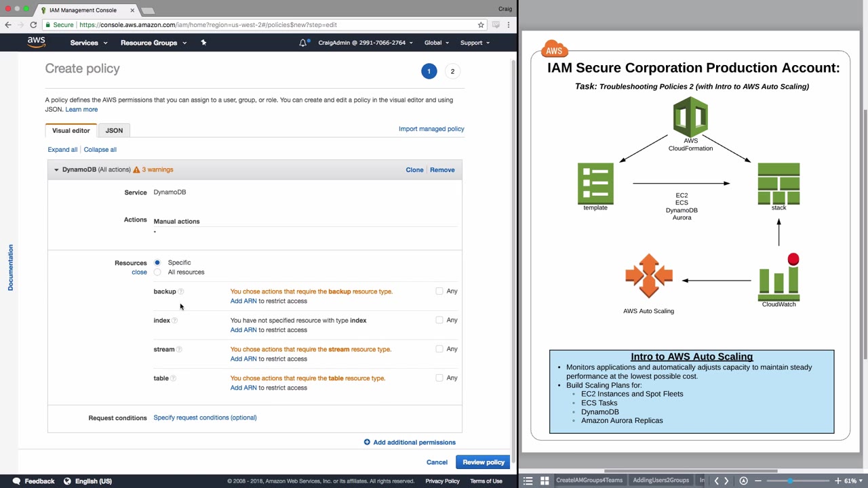This screenshot has height=488, width=868.
Task: Click Add ARN for backup resource
Action: pos(243,301)
